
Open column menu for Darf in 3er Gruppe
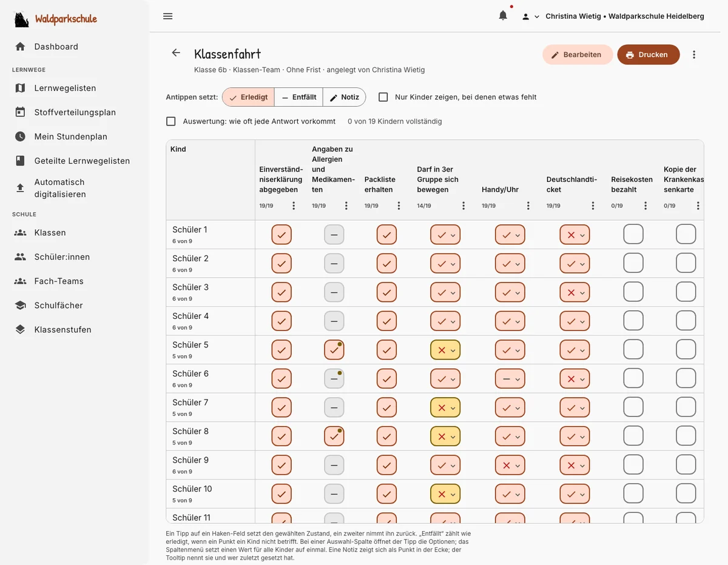[x=463, y=206]
